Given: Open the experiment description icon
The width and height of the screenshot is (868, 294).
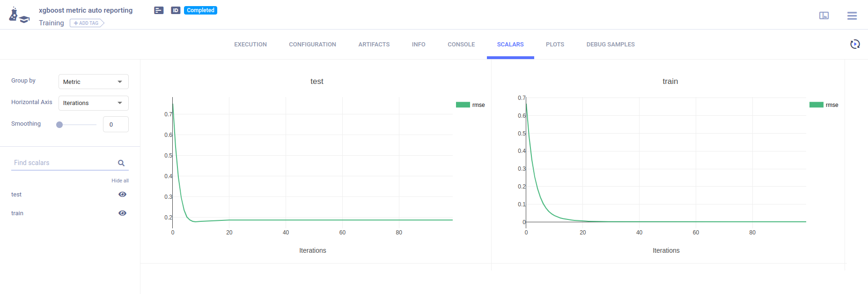Looking at the screenshot, I should coord(159,10).
